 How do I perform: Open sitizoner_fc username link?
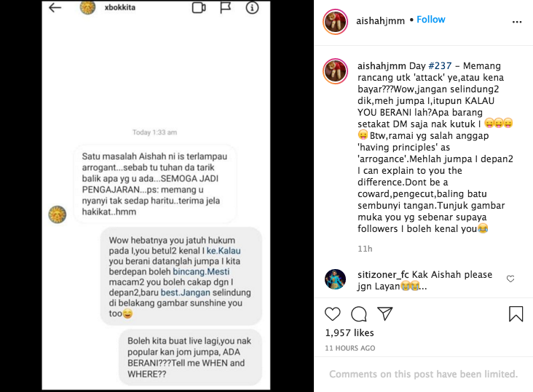click(383, 275)
